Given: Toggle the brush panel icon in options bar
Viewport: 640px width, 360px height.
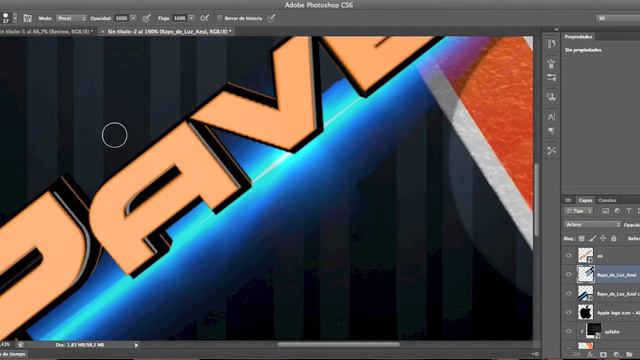Looking at the screenshot, I should click(x=27, y=18).
